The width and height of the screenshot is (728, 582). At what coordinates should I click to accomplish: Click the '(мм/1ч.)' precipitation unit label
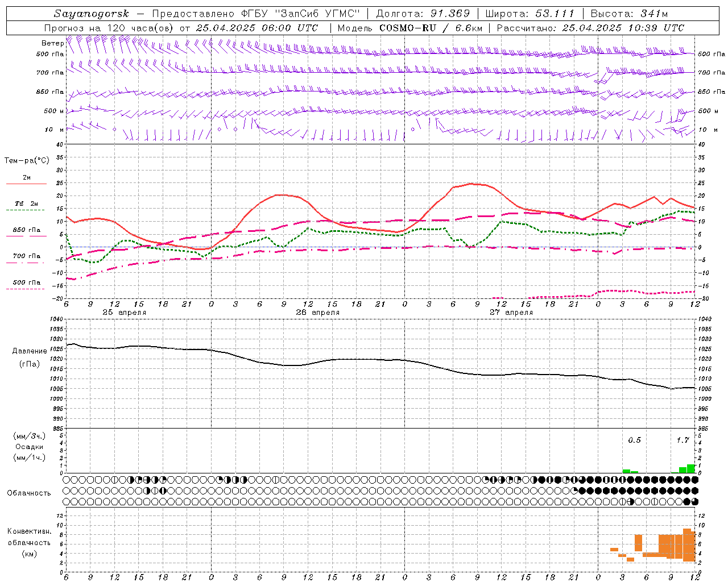click(30, 458)
